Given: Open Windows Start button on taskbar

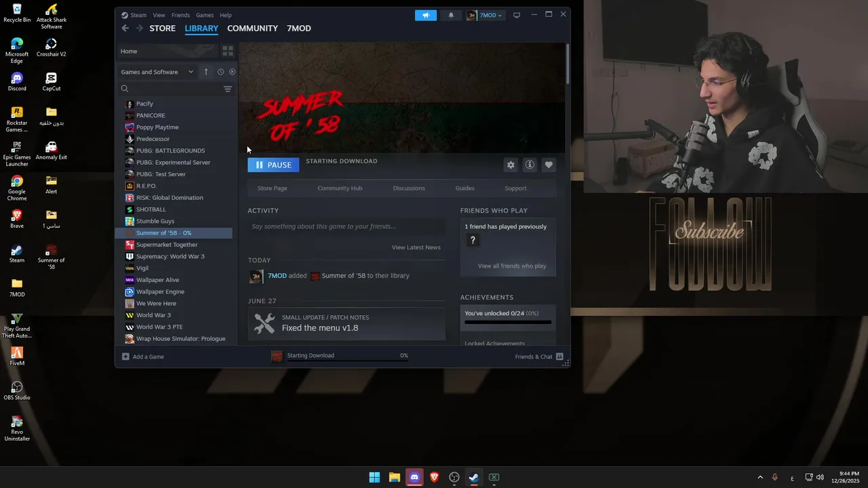Looking at the screenshot, I should point(374,477).
